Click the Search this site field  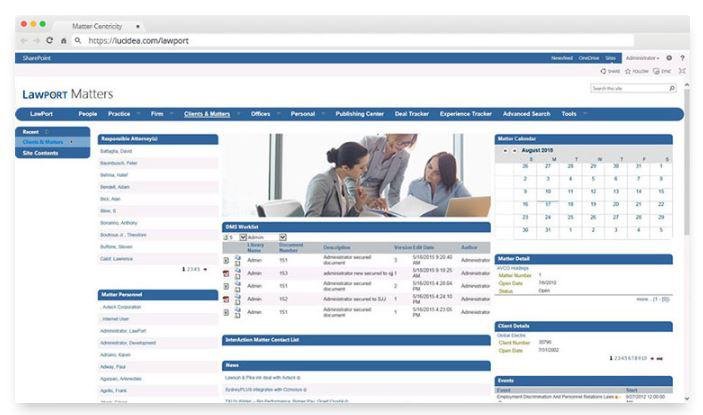click(626, 88)
